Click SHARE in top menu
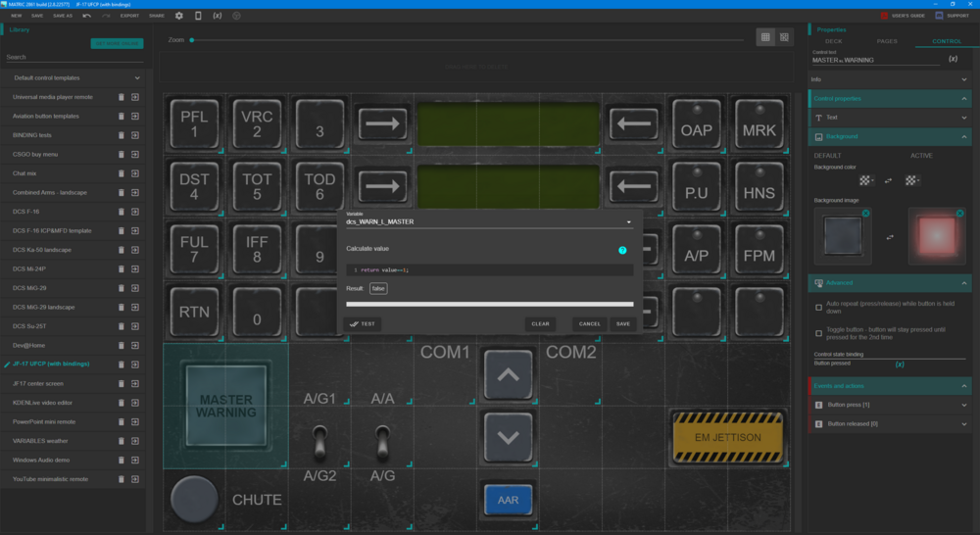This screenshot has width=980, height=535. point(156,16)
